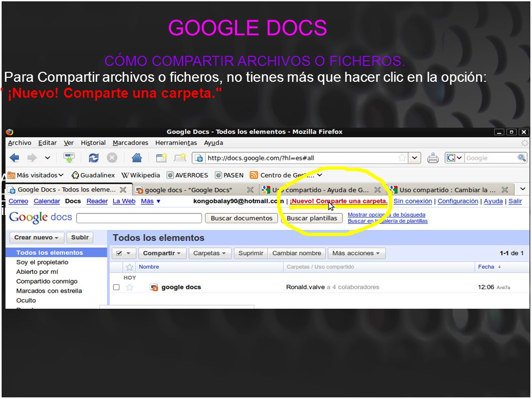Open the Marcadores menu
The height and width of the screenshot is (399, 532).
point(130,143)
